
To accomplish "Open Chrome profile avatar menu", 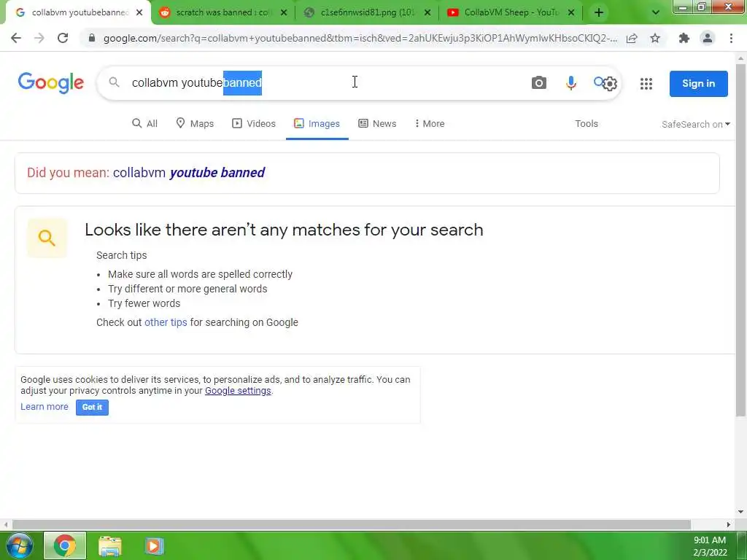I will coord(708,38).
